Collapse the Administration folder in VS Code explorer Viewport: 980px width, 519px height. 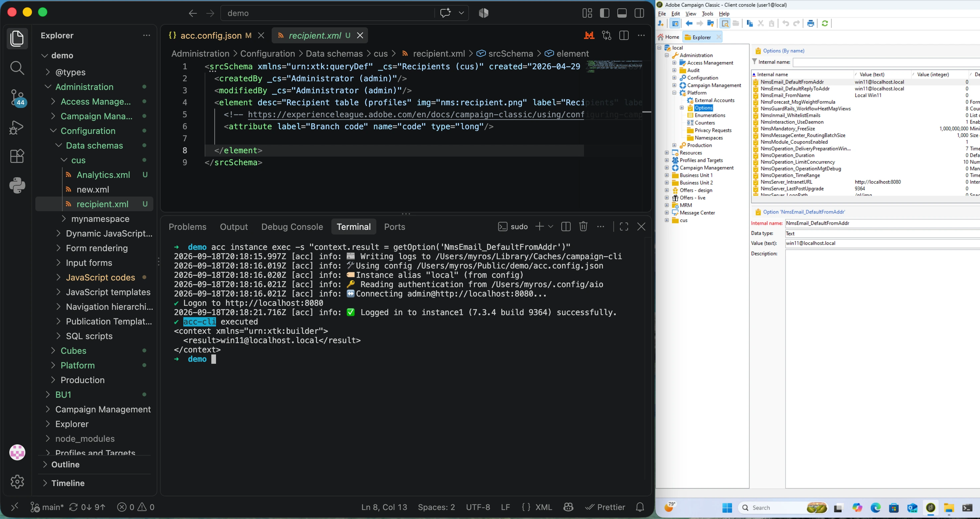click(48, 87)
